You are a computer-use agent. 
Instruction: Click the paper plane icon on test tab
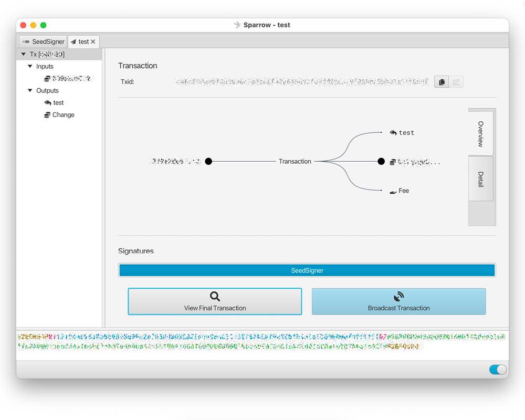point(73,42)
